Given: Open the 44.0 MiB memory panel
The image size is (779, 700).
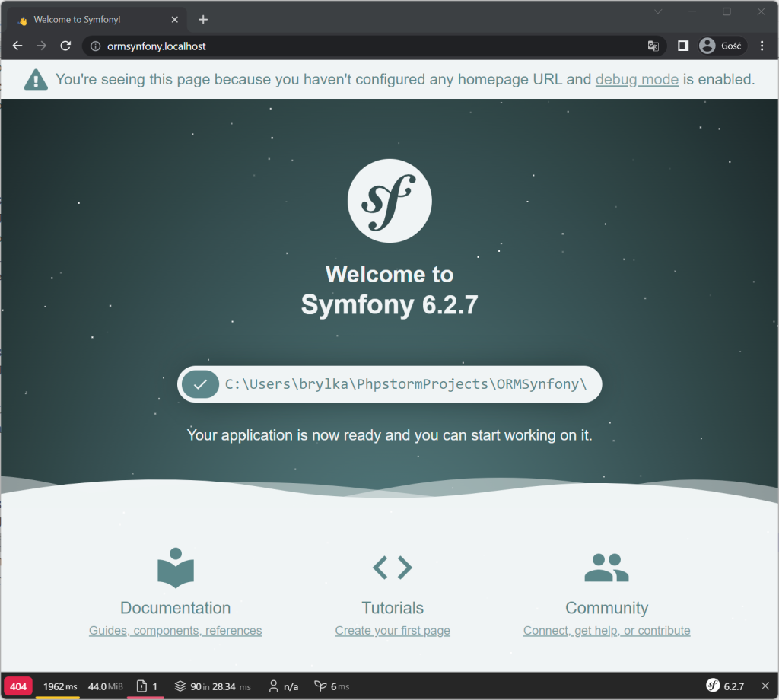Looking at the screenshot, I should [105, 686].
